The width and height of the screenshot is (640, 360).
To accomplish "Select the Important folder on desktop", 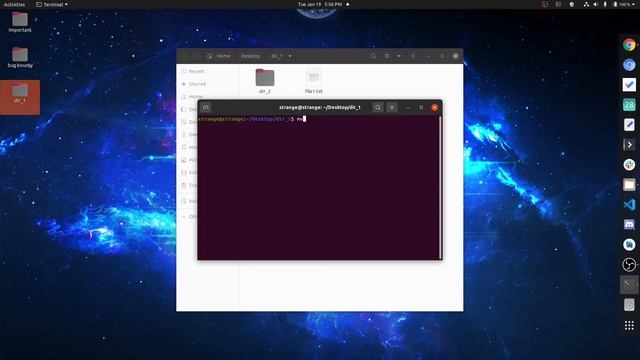I will (20, 22).
